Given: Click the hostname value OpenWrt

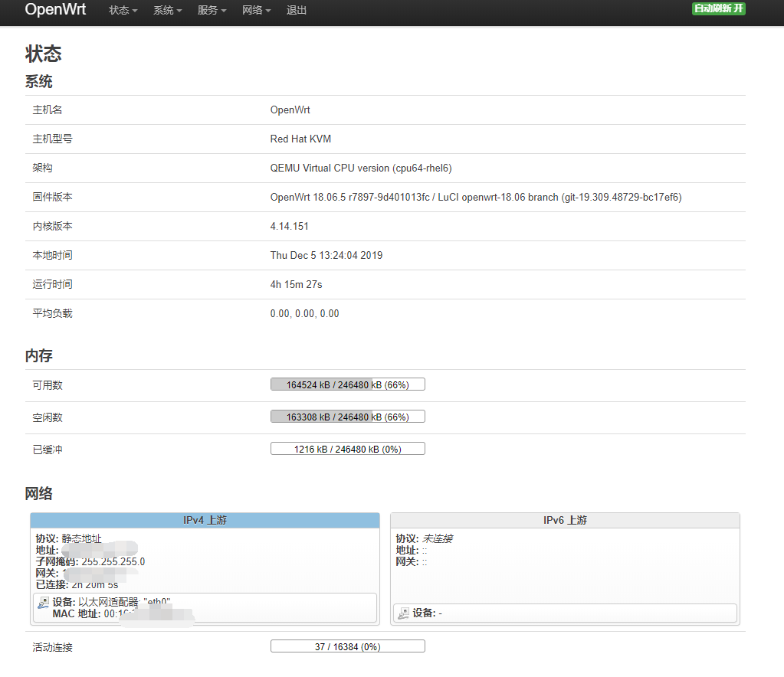Looking at the screenshot, I should (290, 110).
